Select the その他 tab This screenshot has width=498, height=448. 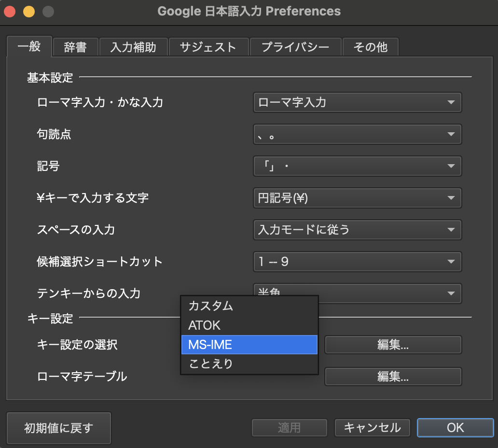370,47
